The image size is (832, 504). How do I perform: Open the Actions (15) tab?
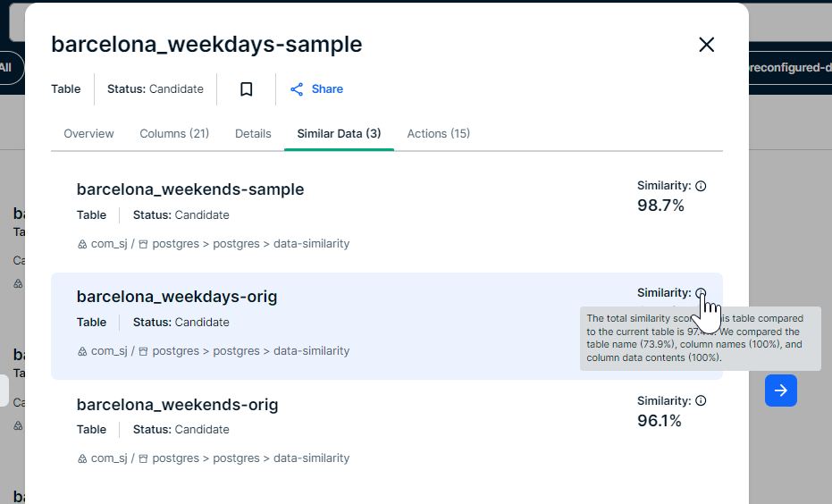[x=438, y=134]
